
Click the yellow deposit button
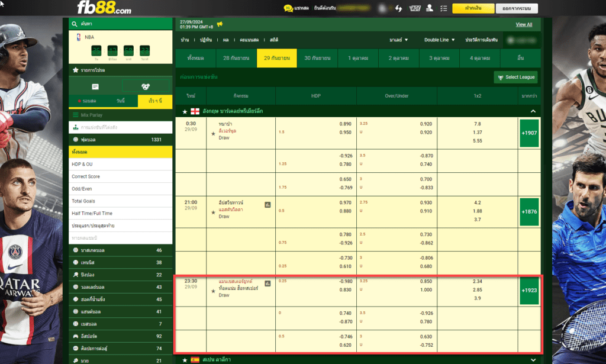coord(473,8)
